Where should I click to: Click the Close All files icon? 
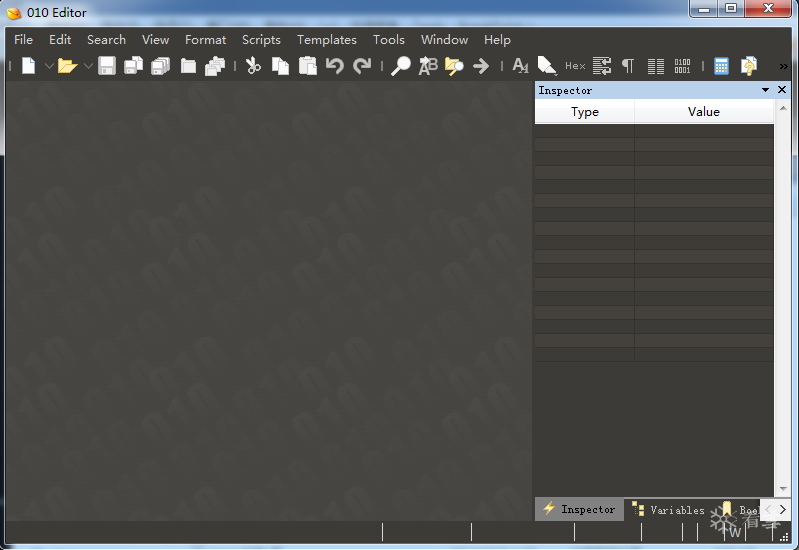click(215, 66)
